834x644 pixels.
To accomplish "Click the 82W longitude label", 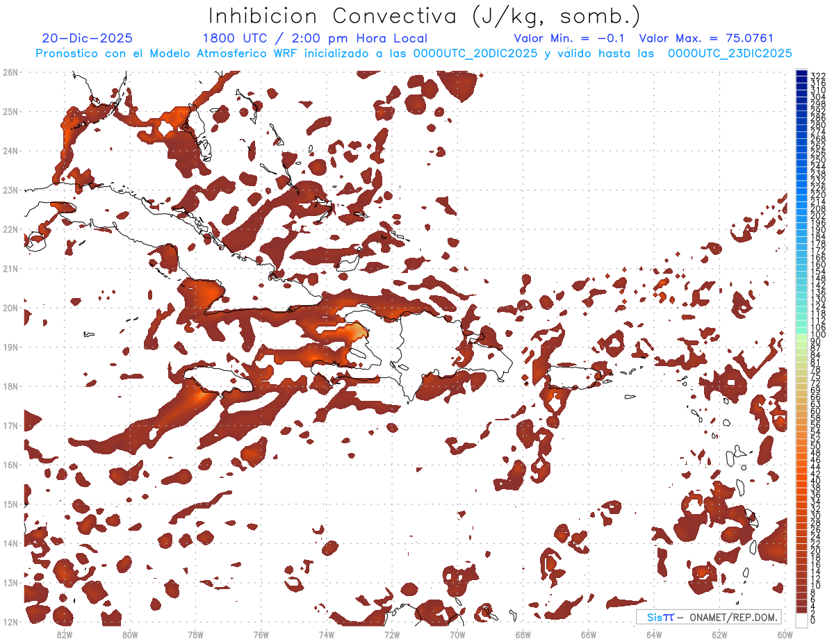I will point(65,634).
